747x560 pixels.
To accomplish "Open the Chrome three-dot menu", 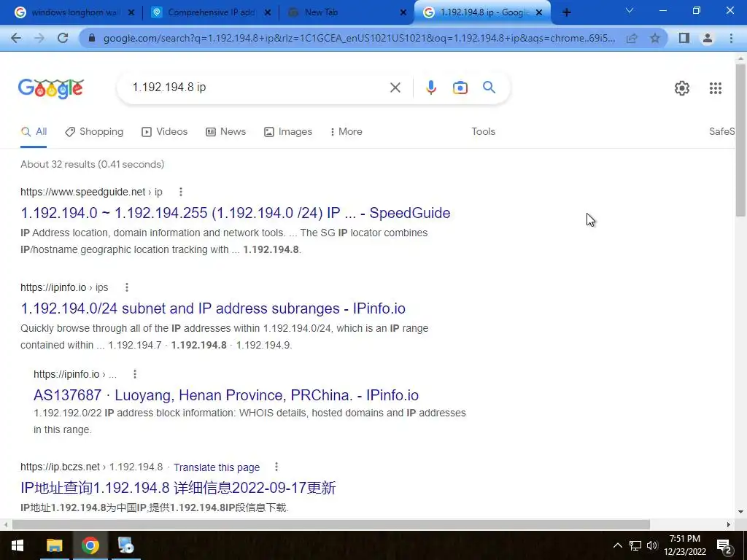I will 731,38.
